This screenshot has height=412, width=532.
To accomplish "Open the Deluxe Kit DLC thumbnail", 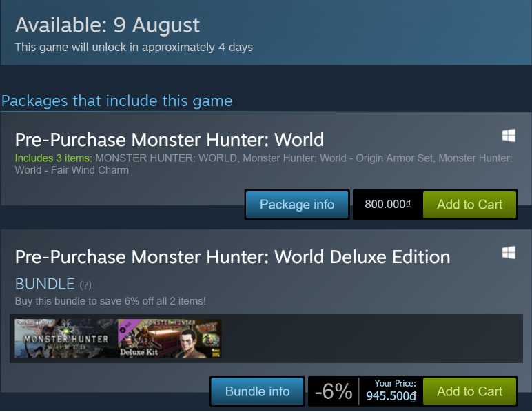I will (170, 338).
